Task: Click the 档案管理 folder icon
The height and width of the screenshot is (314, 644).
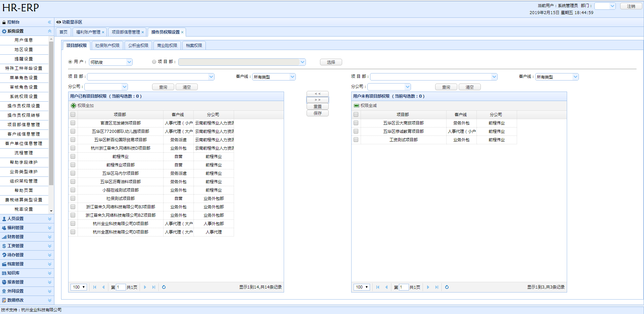Action: [x=4, y=264]
